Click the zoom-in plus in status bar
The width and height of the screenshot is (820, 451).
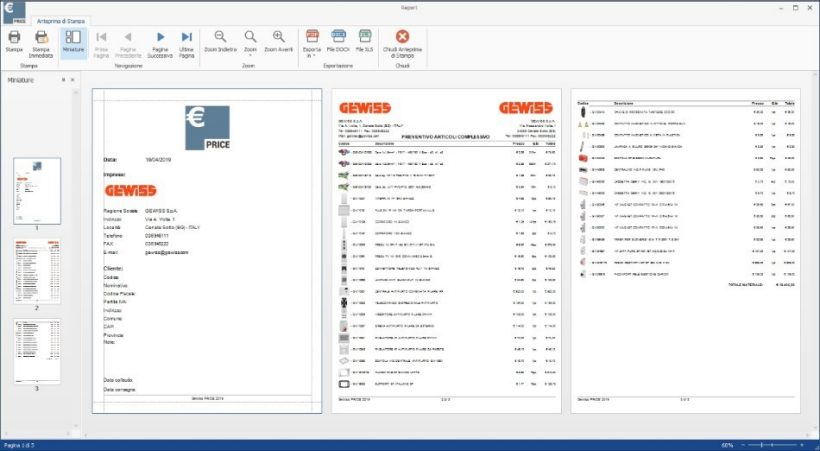(802, 444)
